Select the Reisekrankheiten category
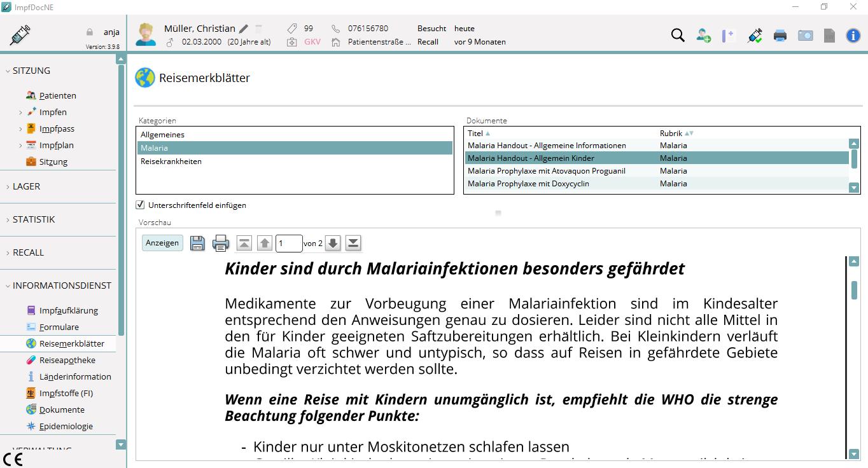Image resolution: width=868 pixels, height=468 pixels. tap(295, 162)
